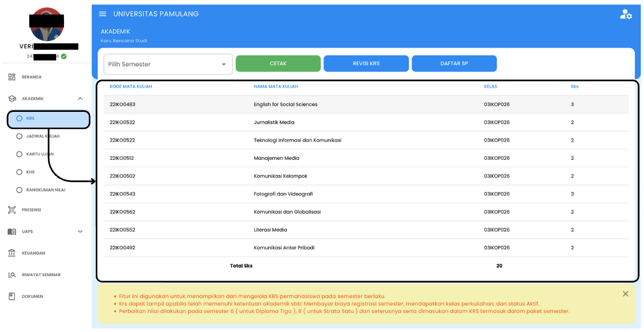
Task: Select the Rangkuman Nilai radio item
Action: (19, 190)
